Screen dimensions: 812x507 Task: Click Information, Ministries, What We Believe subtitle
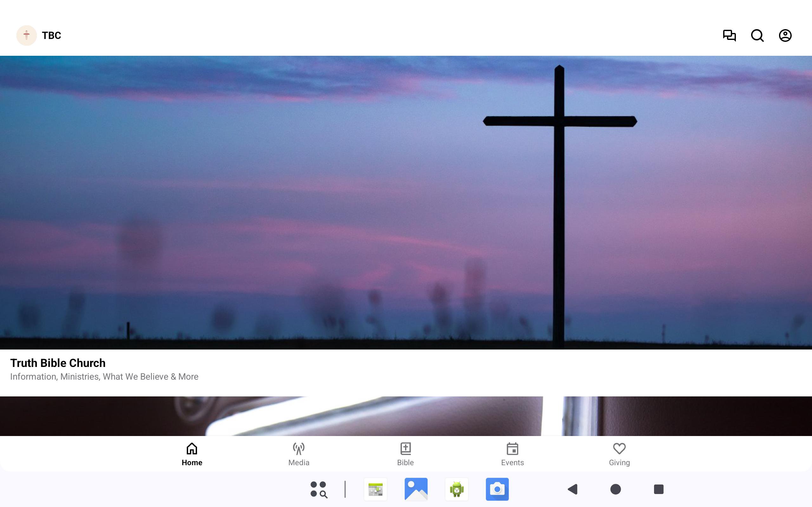(x=104, y=376)
